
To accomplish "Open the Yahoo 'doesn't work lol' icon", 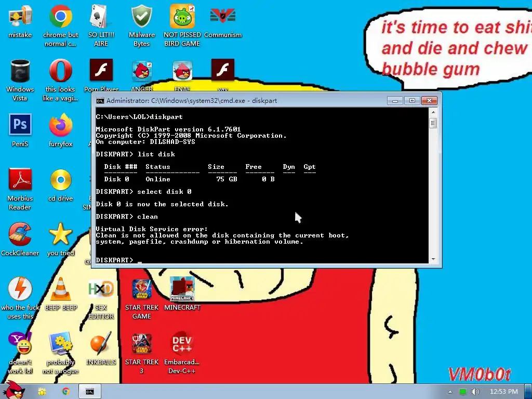I will (20, 353).
